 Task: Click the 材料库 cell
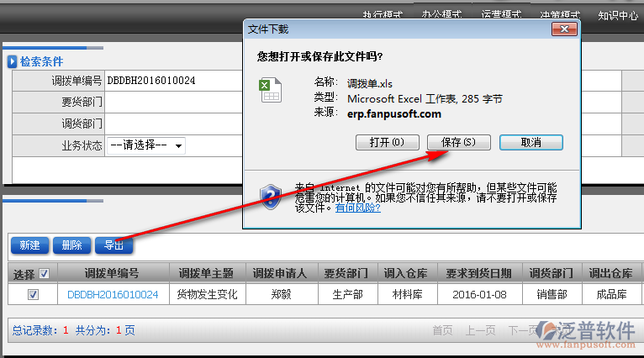point(408,294)
